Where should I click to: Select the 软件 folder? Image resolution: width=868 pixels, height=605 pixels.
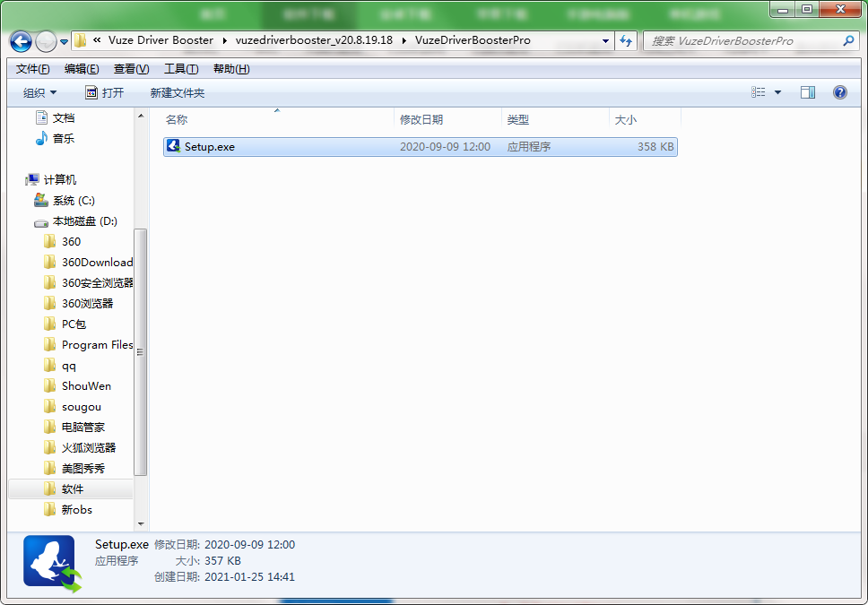coord(73,489)
